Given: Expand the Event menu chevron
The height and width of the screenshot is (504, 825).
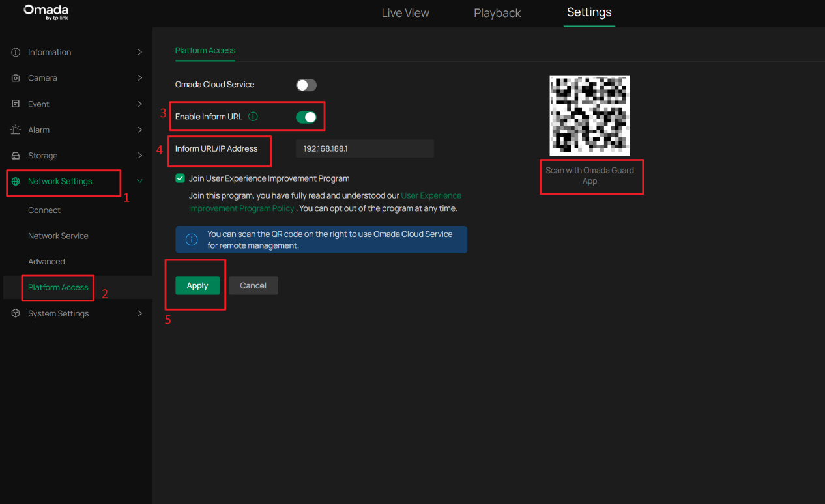Looking at the screenshot, I should 139,104.
